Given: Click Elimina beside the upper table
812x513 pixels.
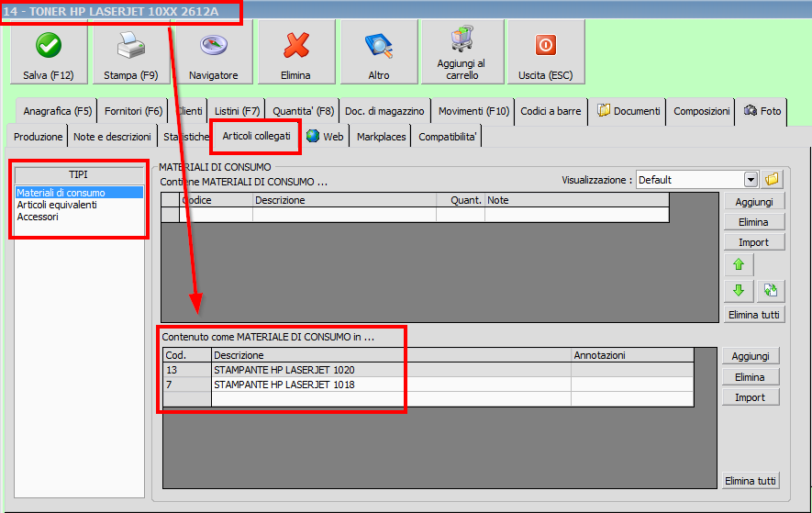Looking at the screenshot, I should click(754, 222).
